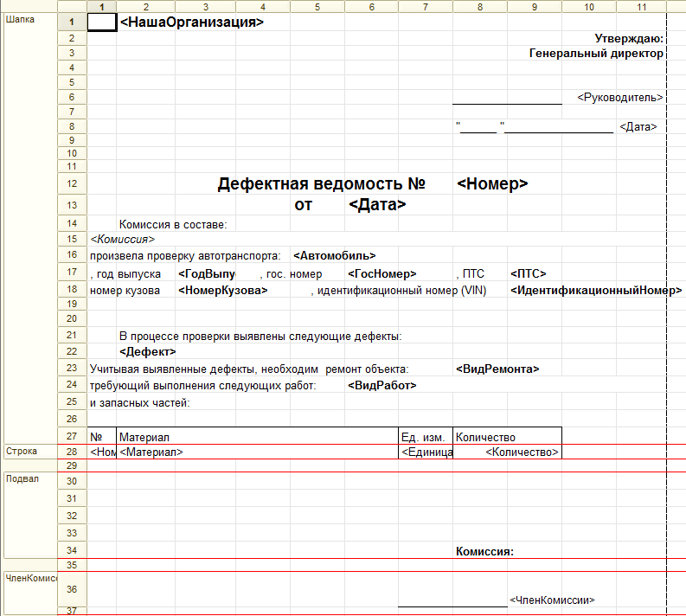Viewport: 686px width, 616px height.
Task: Select the bold 'Комиссия:' cell in row 34
Action: tap(484, 551)
